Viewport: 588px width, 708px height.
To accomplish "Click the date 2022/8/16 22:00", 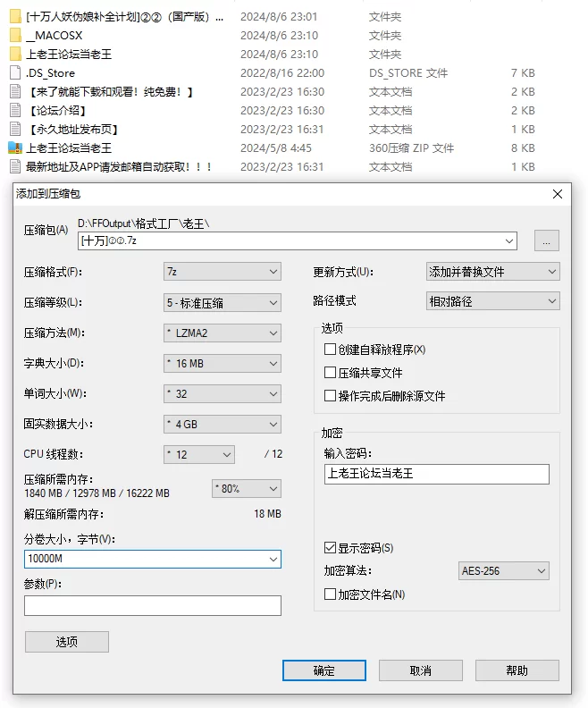I will click(282, 73).
